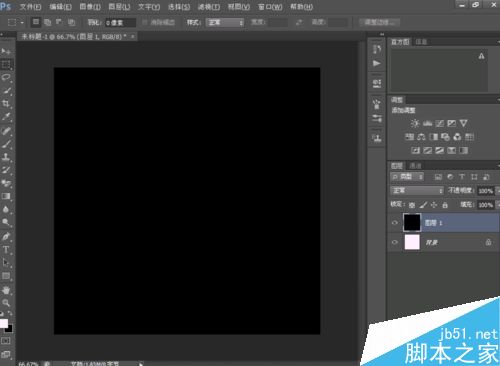This screenshot has height=366, width=500.
Task: Click the foreground color swatch
Action: click(x=3, y=323)
